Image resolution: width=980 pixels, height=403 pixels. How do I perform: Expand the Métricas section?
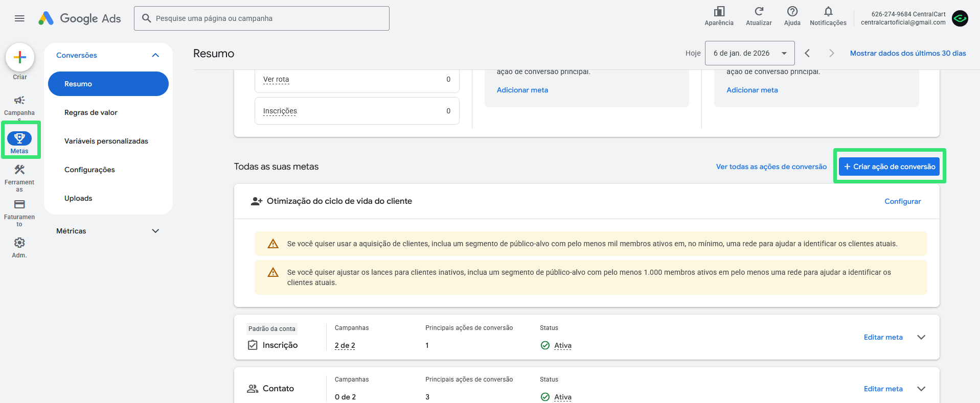tap(155, 231)
